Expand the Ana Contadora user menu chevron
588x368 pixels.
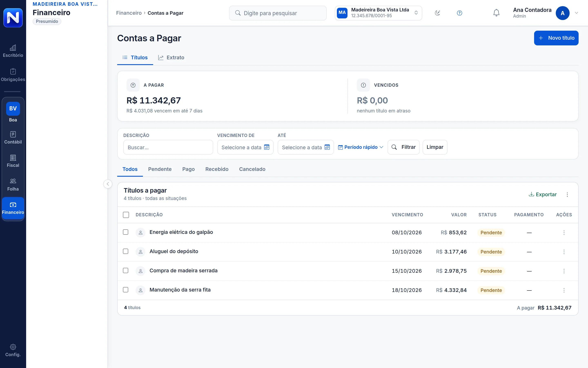576,13
